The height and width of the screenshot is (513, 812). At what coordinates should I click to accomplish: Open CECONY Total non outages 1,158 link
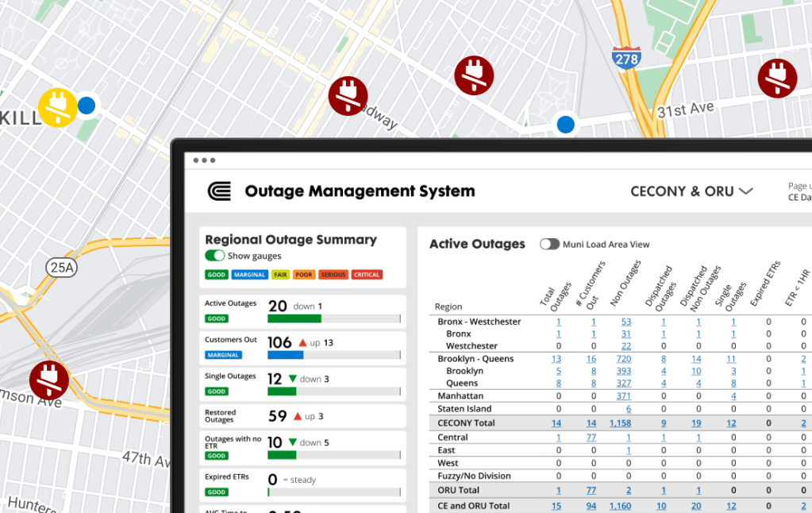pos(621,423)
